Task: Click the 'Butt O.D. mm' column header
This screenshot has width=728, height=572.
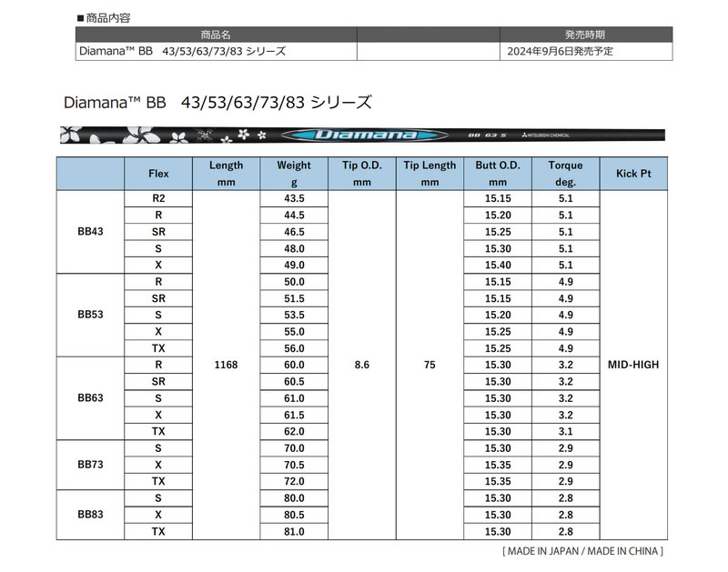Action: (x=498, y=174)
